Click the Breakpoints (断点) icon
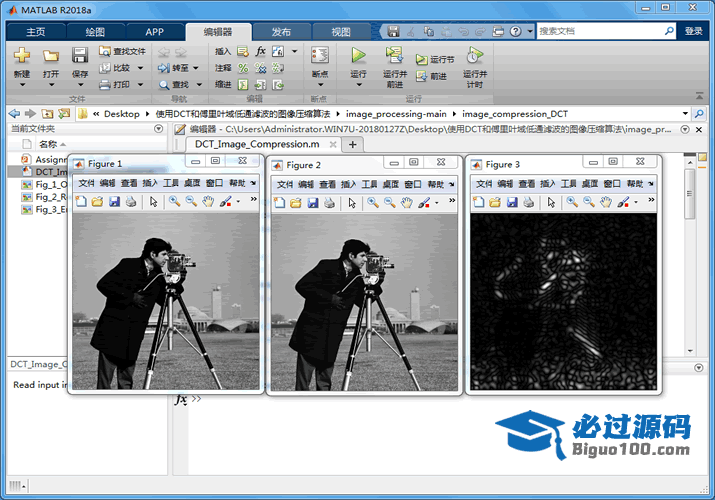The width and height of the screenshot is (715, 500). [319, 56]
